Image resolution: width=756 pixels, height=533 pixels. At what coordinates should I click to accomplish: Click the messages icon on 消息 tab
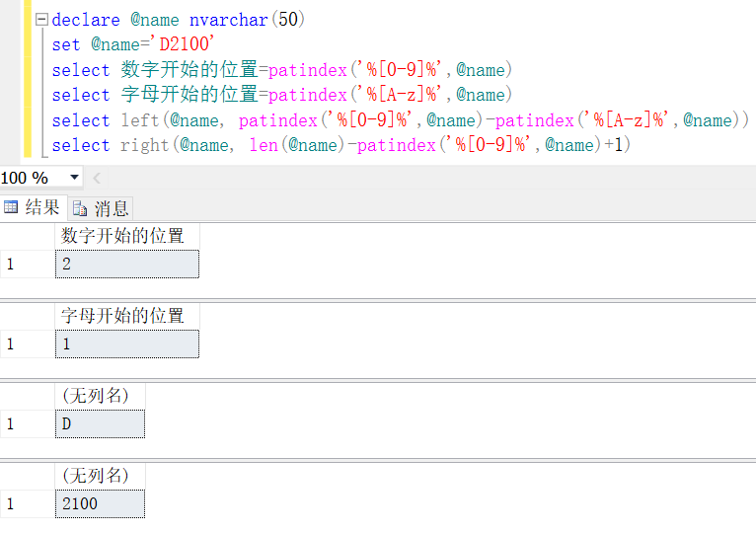pos(80,209)
